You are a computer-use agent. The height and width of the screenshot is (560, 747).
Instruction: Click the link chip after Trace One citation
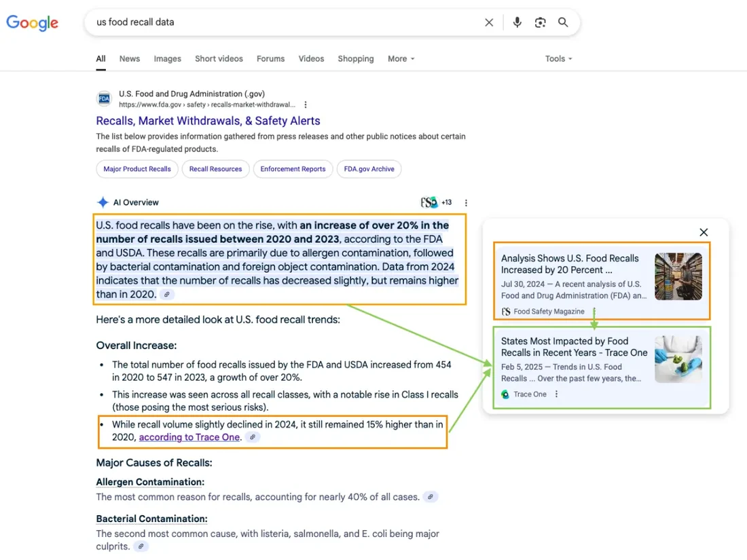tap(253, 437)
